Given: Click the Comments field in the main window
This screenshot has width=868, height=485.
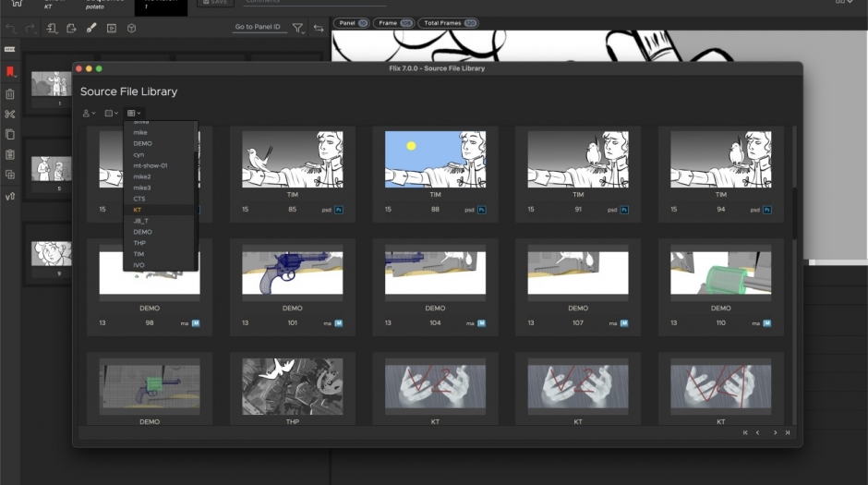Looking at the screenshot, I should pos(314,2).
